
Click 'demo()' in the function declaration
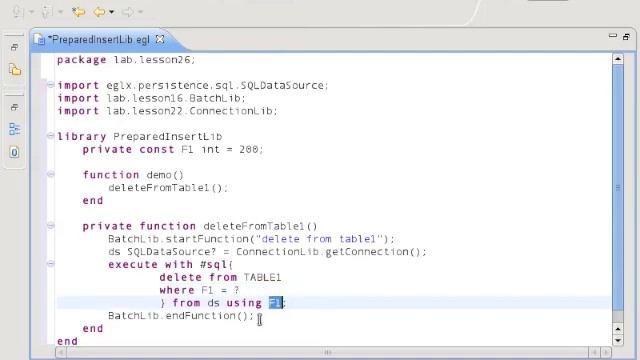click(x=165, y=175)
